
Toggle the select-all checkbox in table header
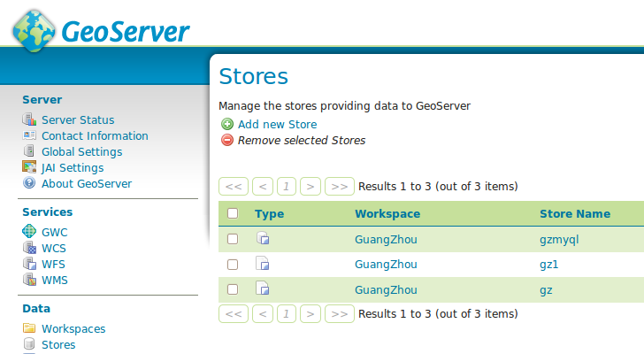click(x=233, y=213)
